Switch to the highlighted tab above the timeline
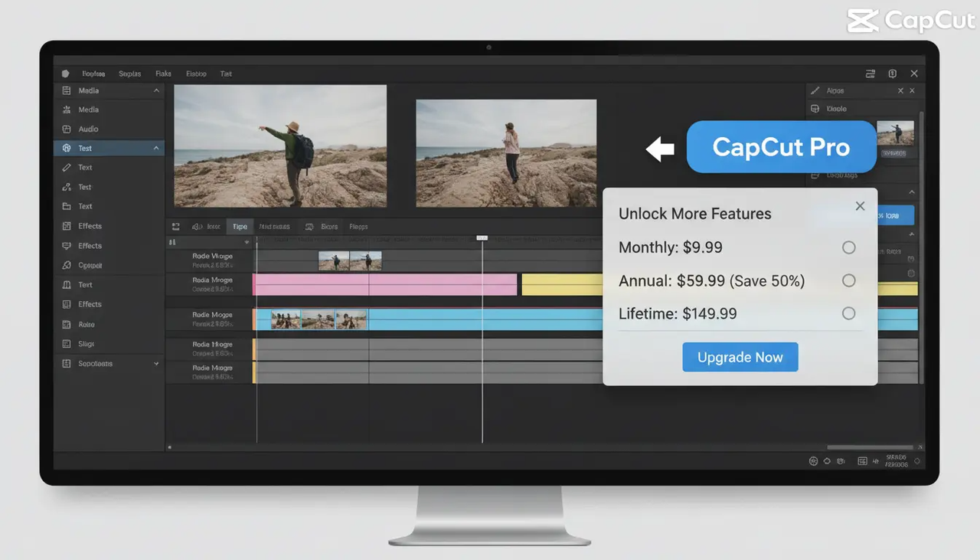 pos(239,226)
